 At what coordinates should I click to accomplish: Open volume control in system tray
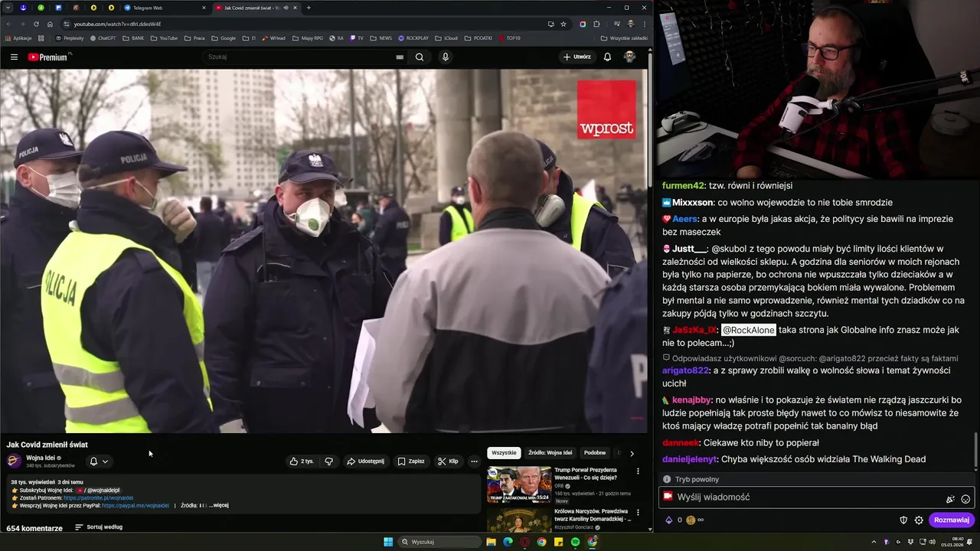point(932,542)
